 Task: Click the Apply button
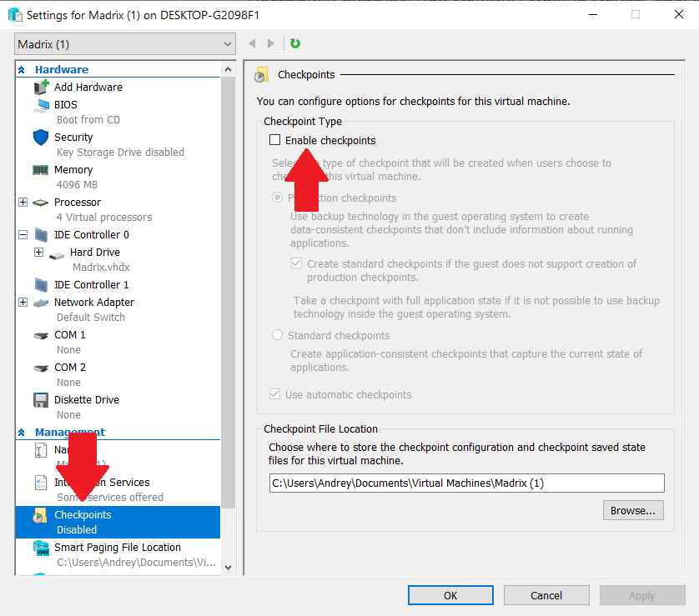click(x=642, y=595)
